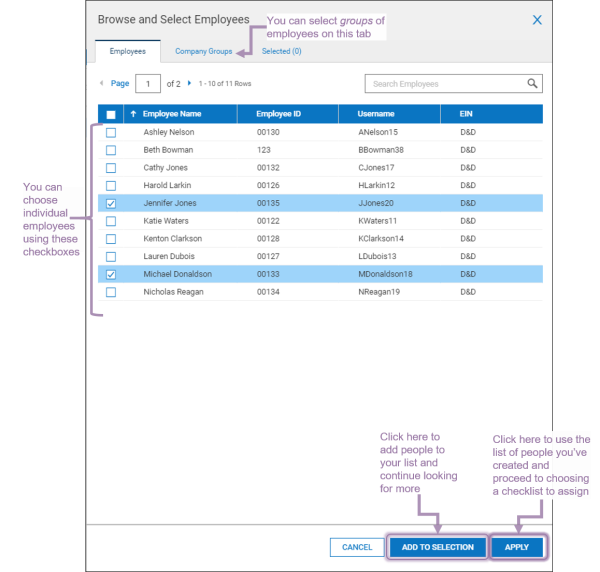Uncheck the box for Michael Donaldson
600x572 pixels.
pyautogui.click(x=111, y=274)
